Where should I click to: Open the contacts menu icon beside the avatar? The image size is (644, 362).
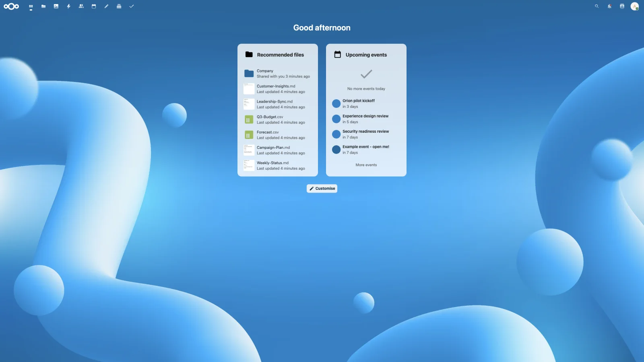point(622,6)
